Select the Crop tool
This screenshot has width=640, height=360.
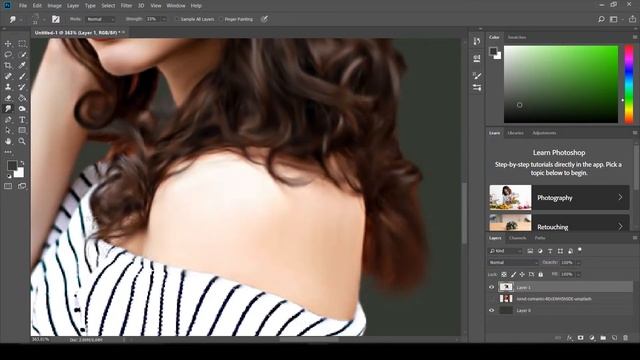pos(8,65)
